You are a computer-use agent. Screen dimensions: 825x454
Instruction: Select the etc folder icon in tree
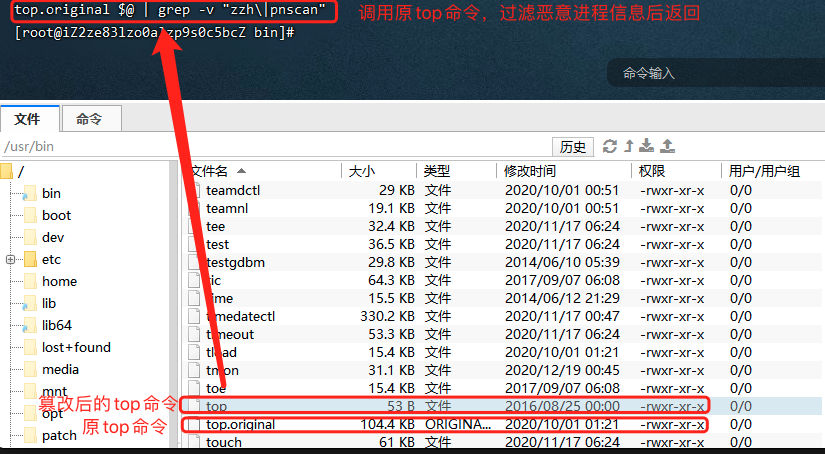click(29, 260)
